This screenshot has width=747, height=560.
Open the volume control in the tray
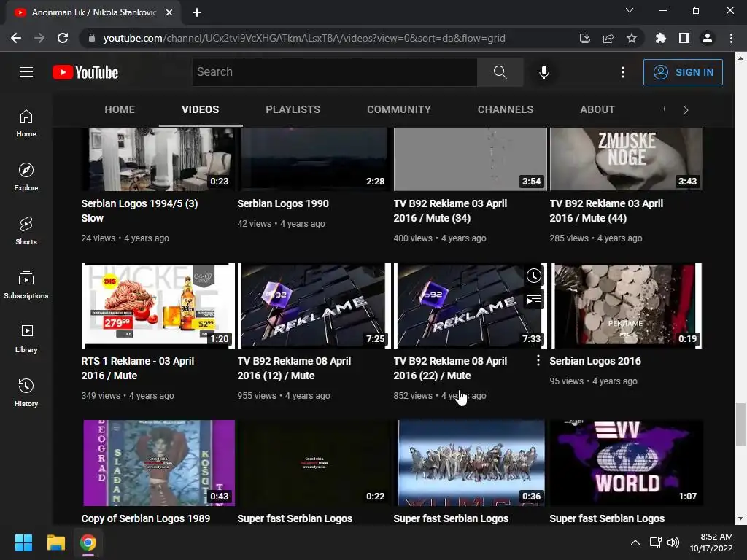(673, 542)
